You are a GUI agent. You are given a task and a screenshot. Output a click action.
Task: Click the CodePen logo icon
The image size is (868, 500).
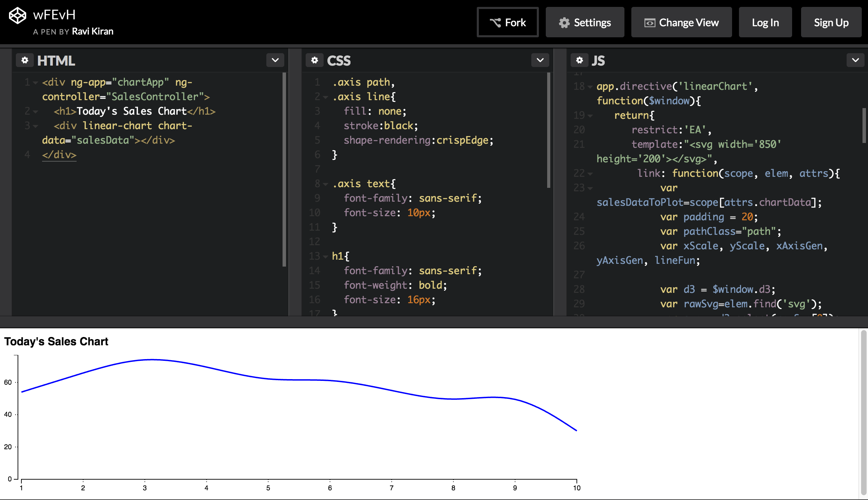[17, 16]
